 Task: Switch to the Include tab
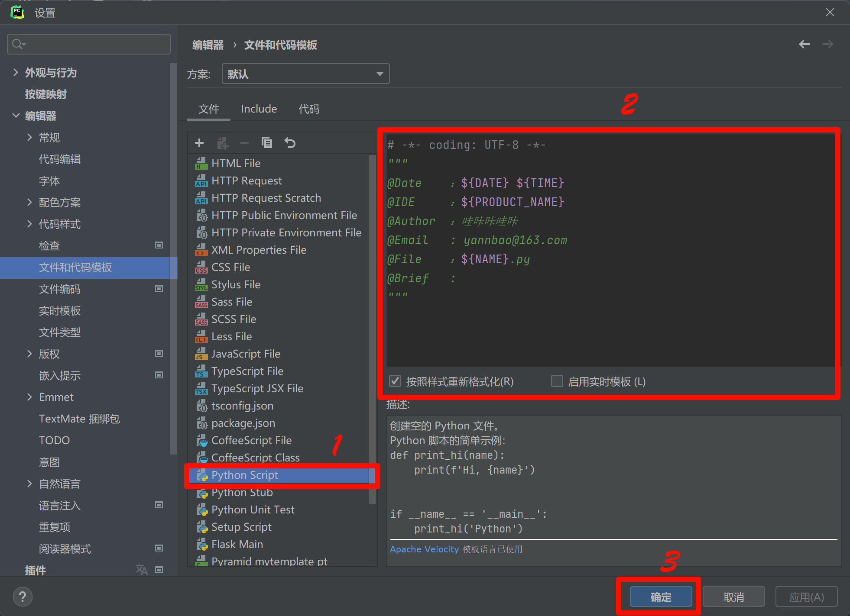coord(259,109)
